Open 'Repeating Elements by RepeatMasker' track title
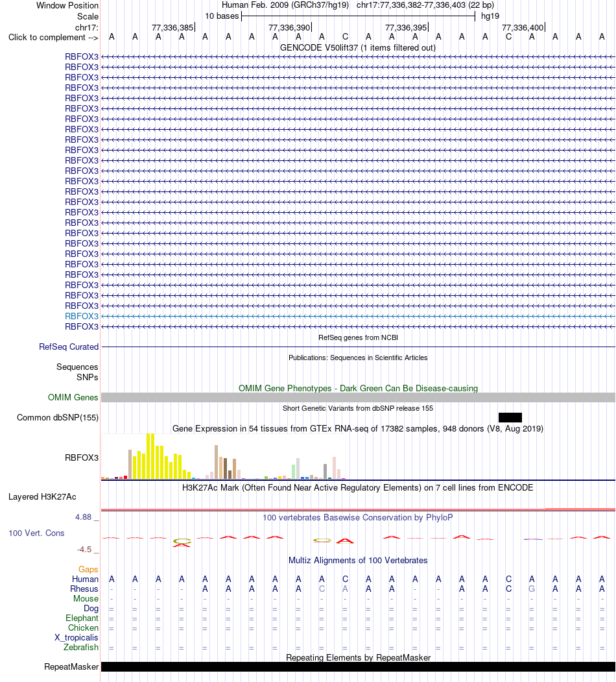Viewport: 616px width, 682px height. (x=358, y=657)
